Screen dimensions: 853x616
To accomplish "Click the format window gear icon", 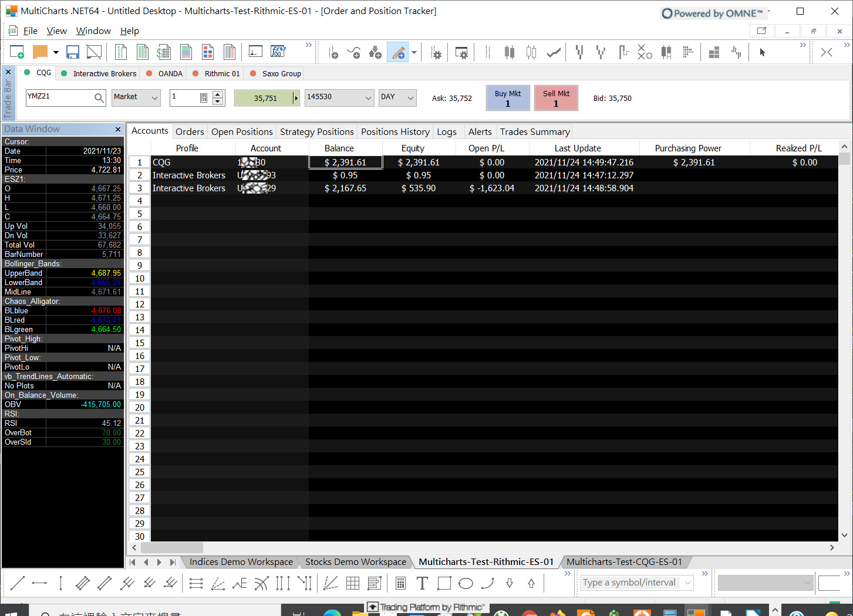I will tap(462, 53).
